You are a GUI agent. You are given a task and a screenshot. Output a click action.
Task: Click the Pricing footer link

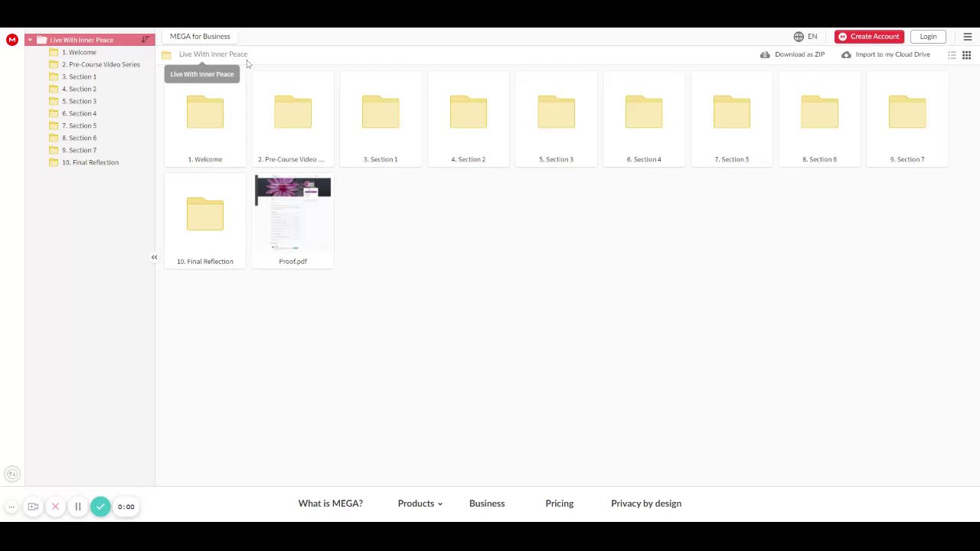560,504
